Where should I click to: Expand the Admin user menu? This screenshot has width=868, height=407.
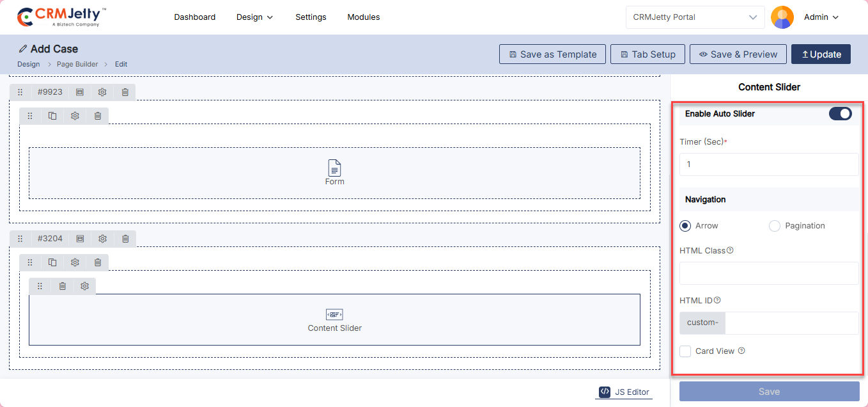821,17
